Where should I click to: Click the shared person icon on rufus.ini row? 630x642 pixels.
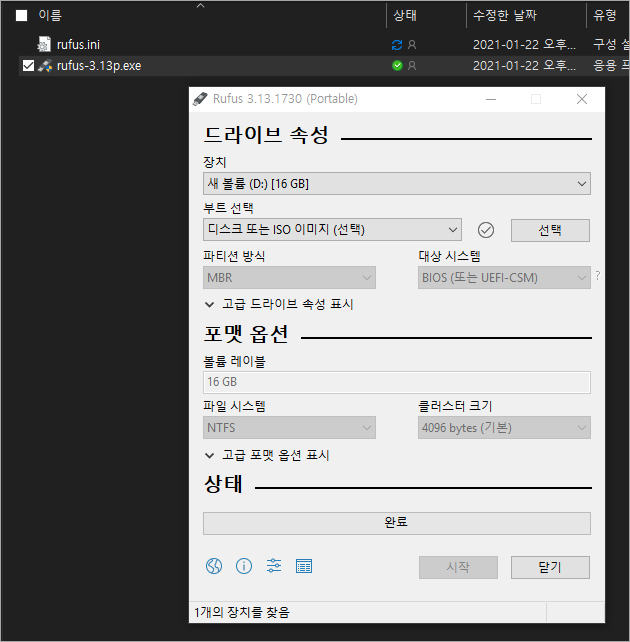(x=412, y=45)
